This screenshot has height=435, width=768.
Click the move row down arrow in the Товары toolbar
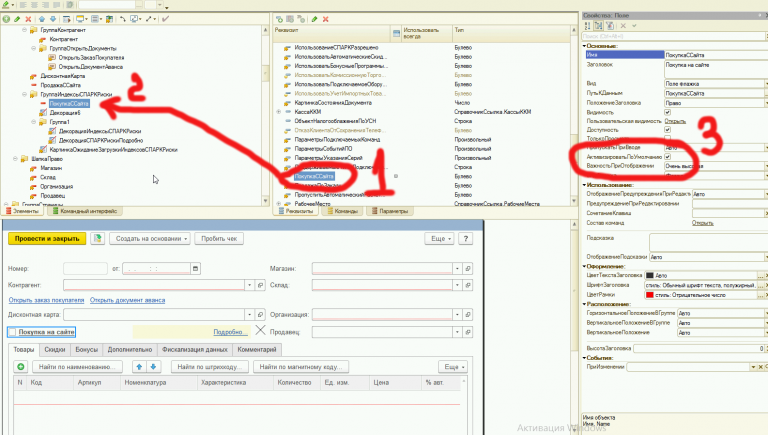click(x=156, y=368)
